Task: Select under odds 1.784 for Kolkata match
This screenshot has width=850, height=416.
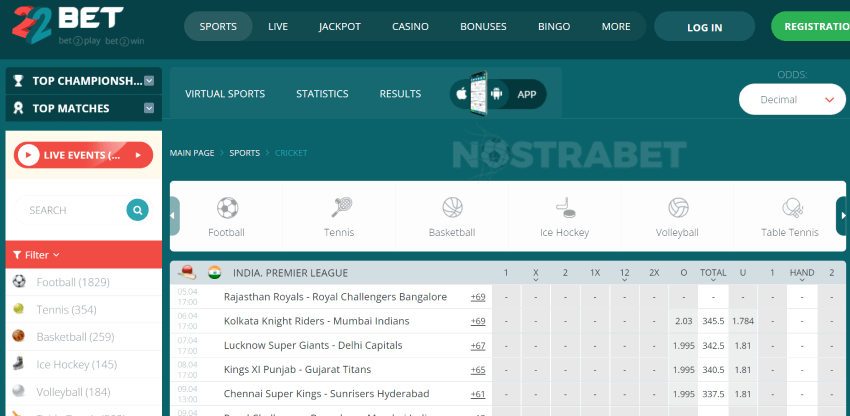Action: point(743,321)
